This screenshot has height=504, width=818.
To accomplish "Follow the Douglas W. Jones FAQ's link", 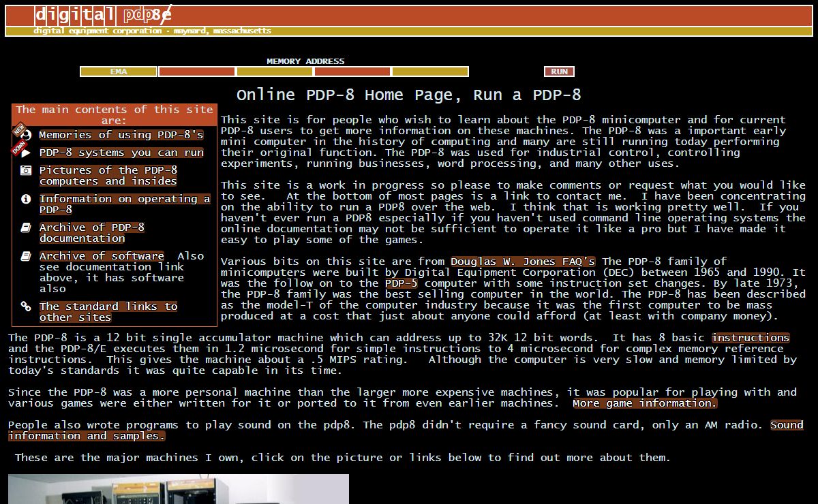I will point(523,262).
